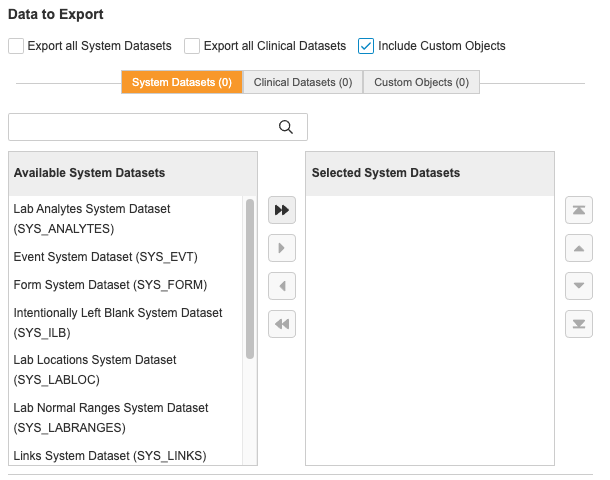This screenshot has height=480, width=610.
Task: Enable Export all System Datasets checkbox
Action: coord(16,46)
